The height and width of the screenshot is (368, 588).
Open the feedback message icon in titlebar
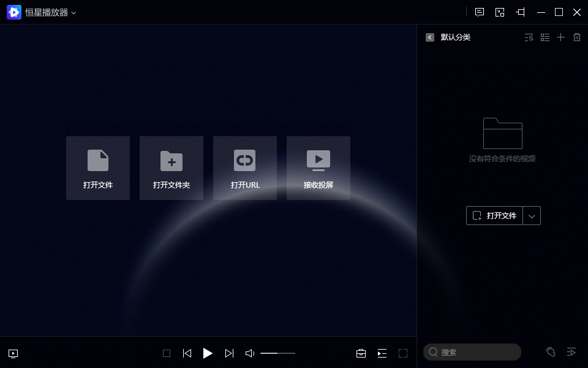pos(480,12)
